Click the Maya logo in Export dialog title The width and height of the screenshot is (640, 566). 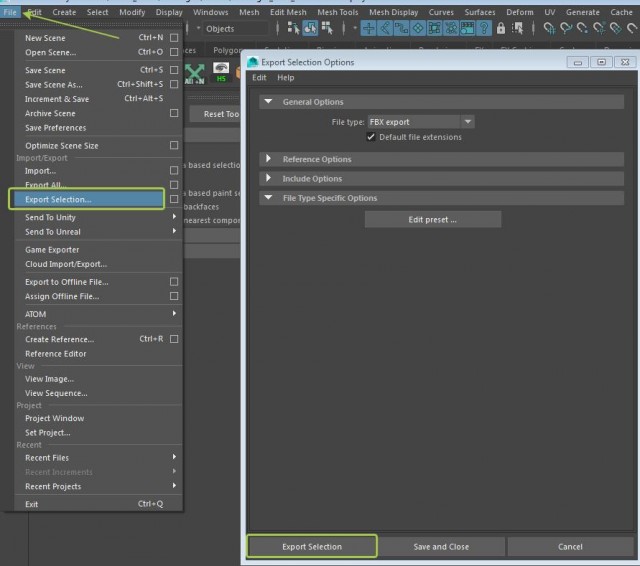point(253,62)
